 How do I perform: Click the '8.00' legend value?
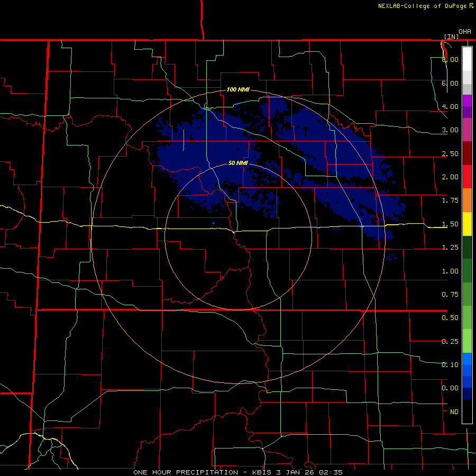450,59
